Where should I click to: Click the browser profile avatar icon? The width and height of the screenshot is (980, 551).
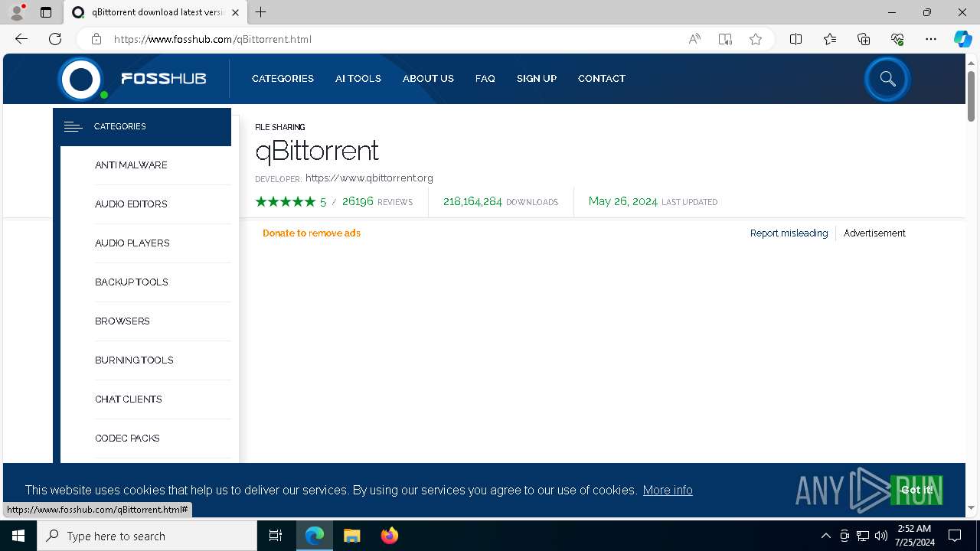pos(16,12)
